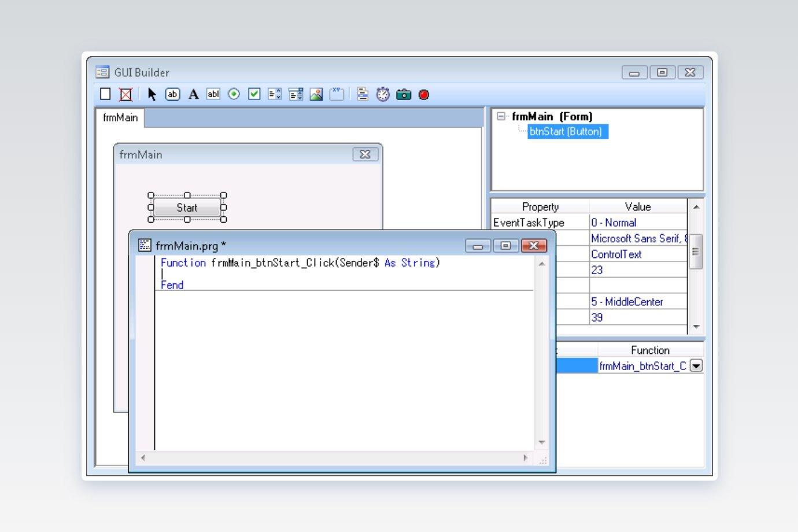Switch to the frmMain tab

coord(120,117)
